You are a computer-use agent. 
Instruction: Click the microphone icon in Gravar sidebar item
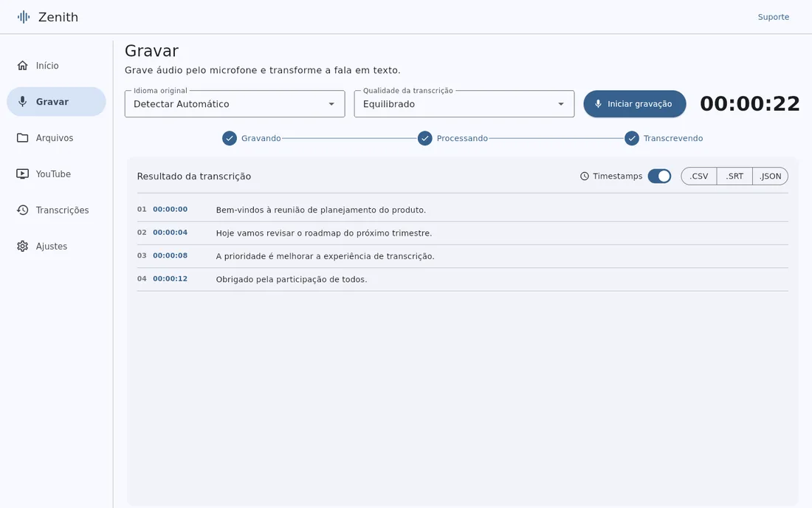coord(22,101)
